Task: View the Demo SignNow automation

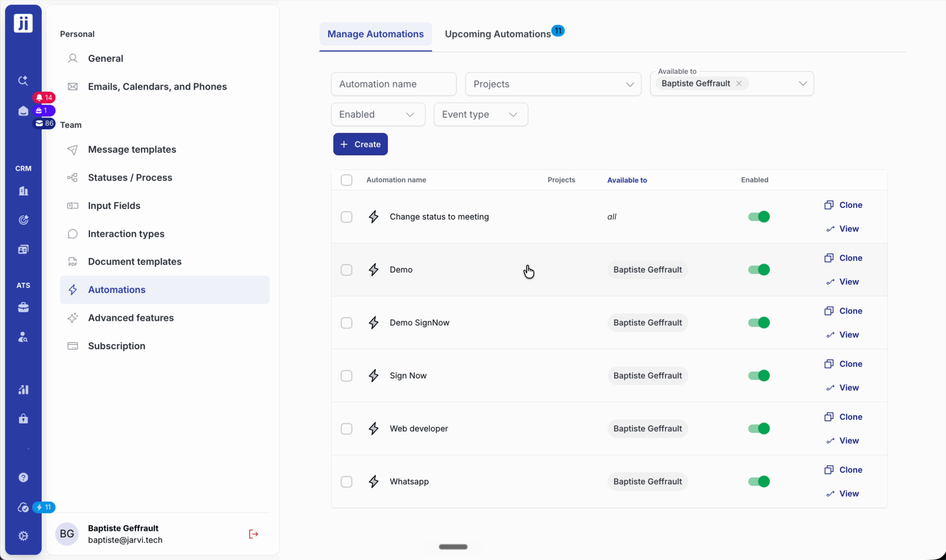Action: pos(843,335)
